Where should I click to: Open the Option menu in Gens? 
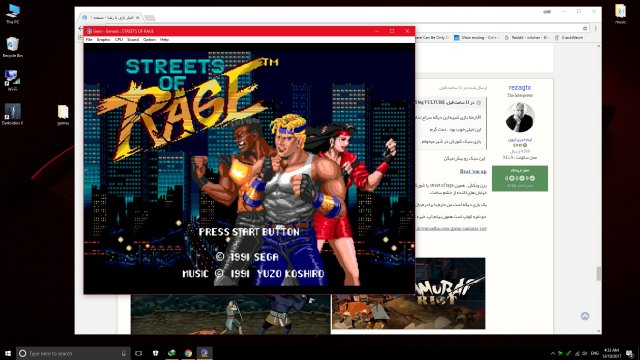[149, 40]
